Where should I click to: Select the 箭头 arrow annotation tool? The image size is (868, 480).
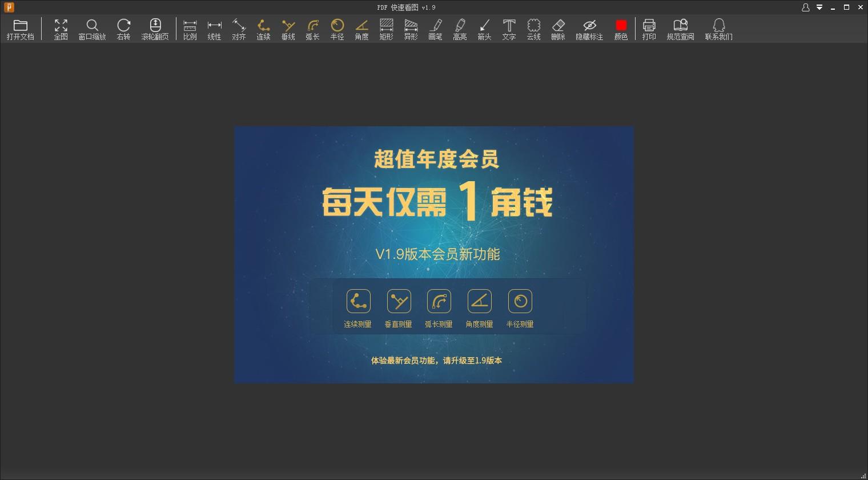coord(484,30)
